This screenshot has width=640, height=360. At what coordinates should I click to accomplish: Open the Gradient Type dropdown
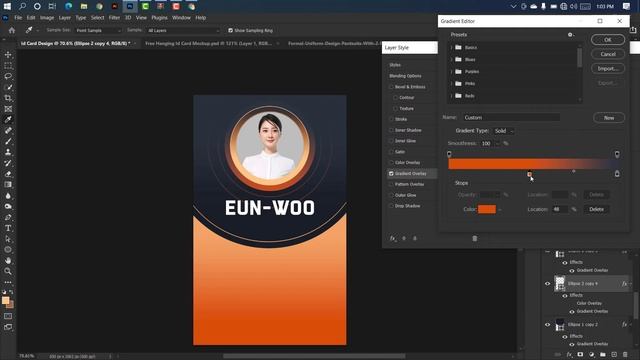[x=504, y=131]
